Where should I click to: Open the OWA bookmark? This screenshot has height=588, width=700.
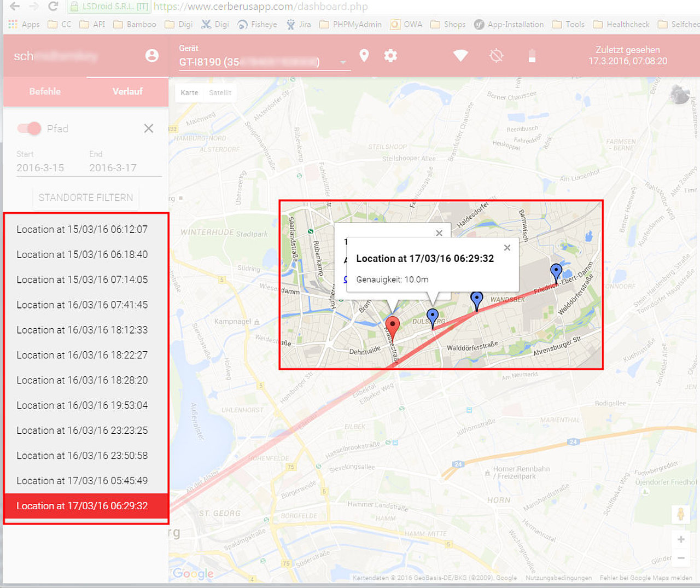pos(406,25)
